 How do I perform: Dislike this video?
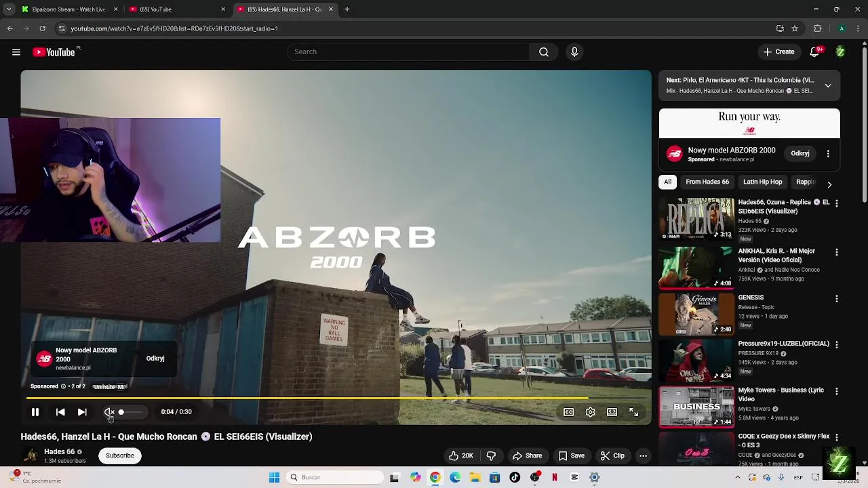(491, 456)
